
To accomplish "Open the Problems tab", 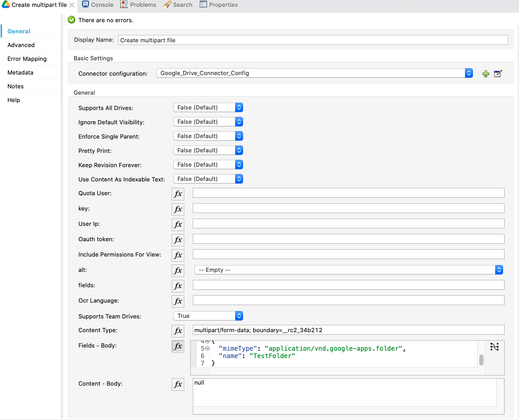I will (x=138, y=5).
